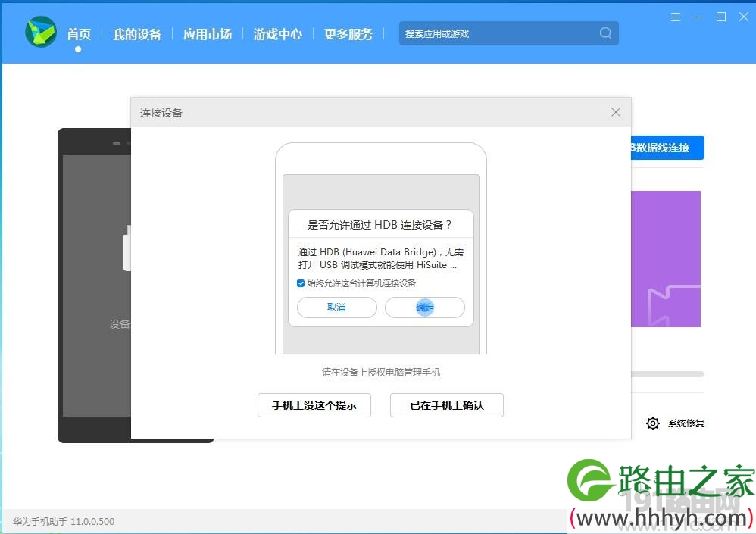Click the USB 数据线连接 button
This screenshot has height=534, width=756.
pos(667,148)
